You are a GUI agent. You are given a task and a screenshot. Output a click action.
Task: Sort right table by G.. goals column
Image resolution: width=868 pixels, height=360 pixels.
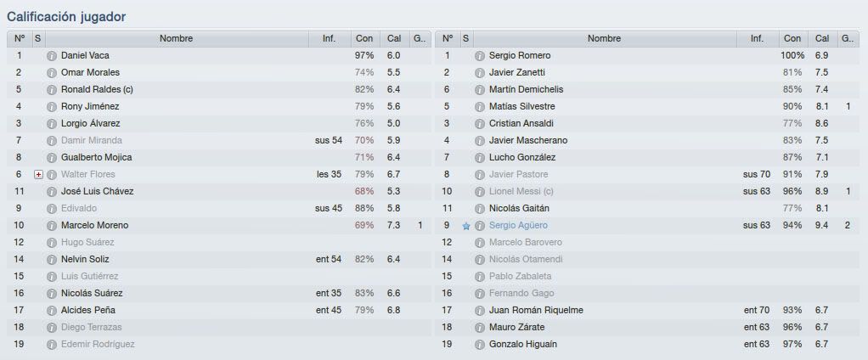[x=848, y=39]
